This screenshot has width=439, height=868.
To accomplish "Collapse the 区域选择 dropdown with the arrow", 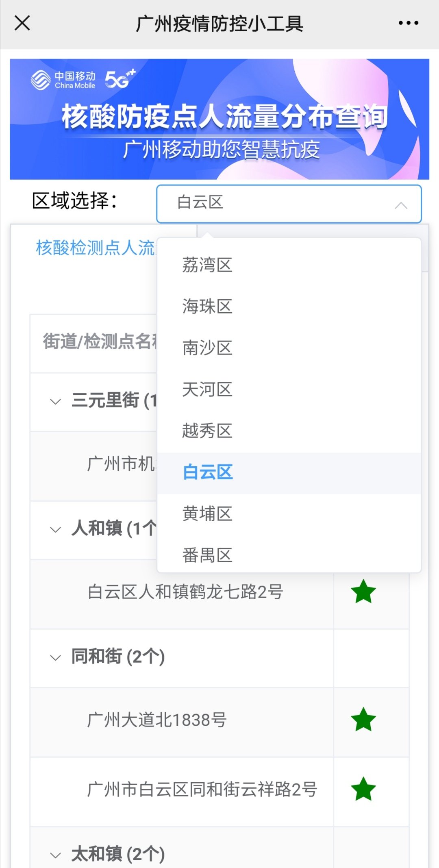I will pyautogui.click(x=401, y=205).
